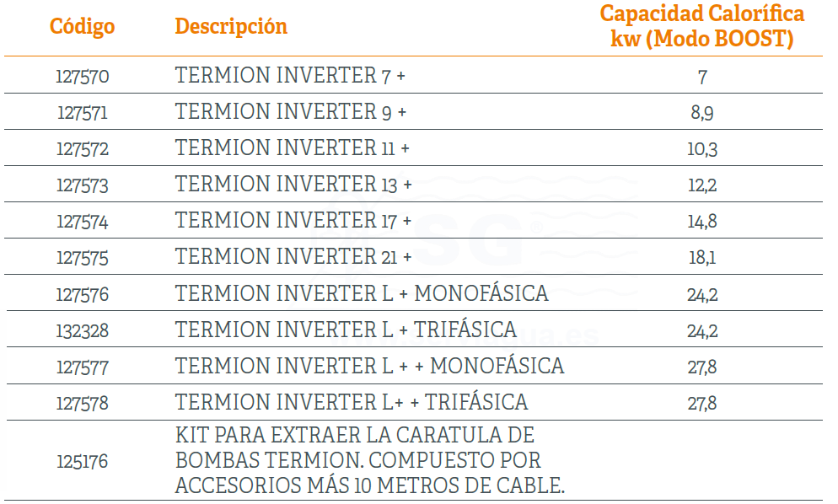838x504 pixels.
Task: Select product code 127570
Action: 83,77
